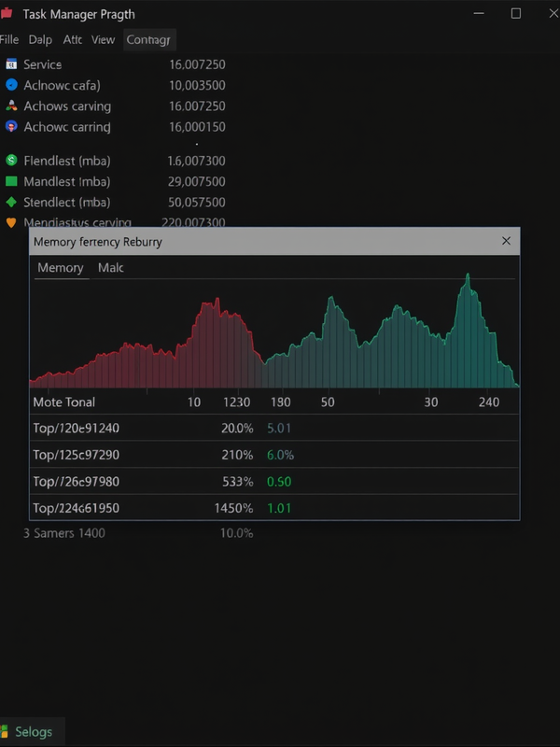Switch to the Malc tab

[111, 268]
